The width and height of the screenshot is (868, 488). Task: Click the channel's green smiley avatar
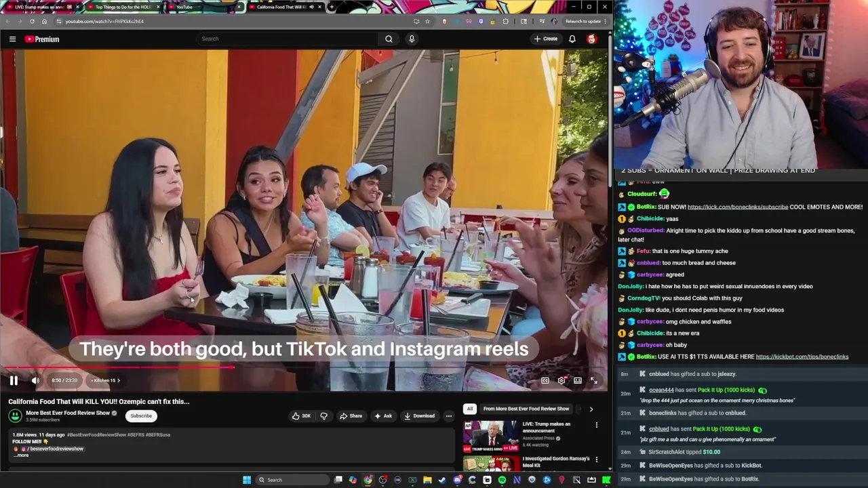tap(15, 415)
